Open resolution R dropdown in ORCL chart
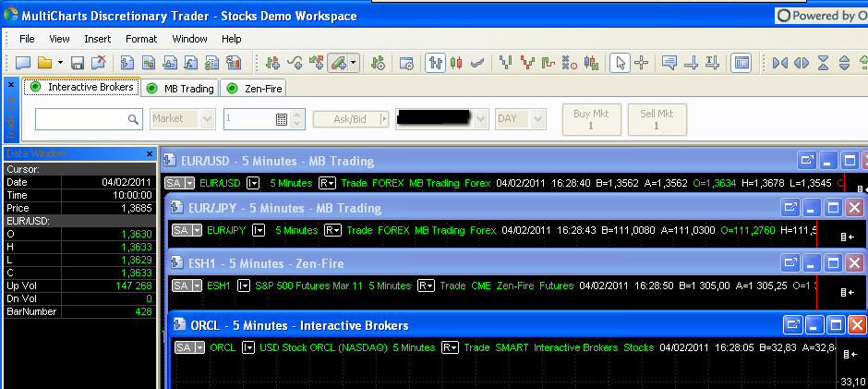Viewport: 868px width, 389px height. [x=450, y=347]
